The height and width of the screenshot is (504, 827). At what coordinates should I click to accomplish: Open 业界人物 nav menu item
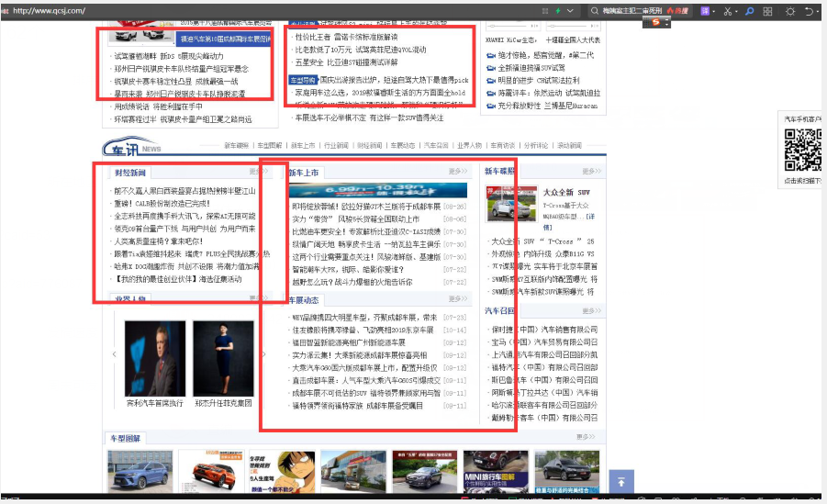pos(469,146)
